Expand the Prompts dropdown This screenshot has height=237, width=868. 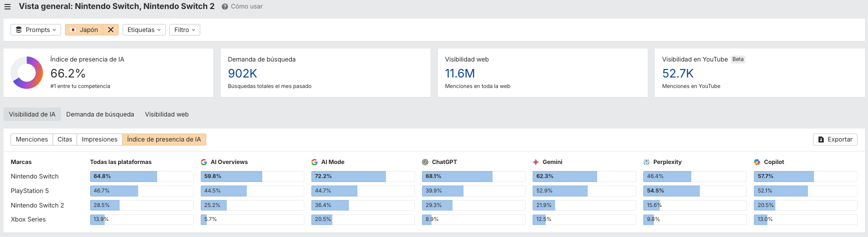point(36,30)
